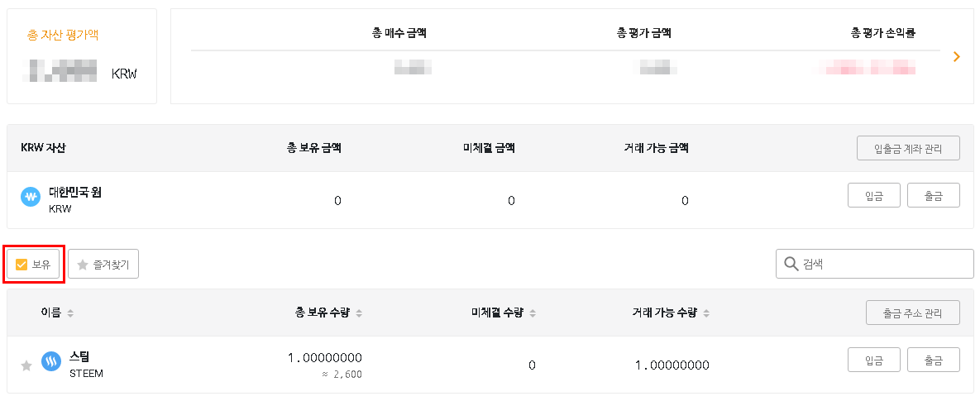980x401 pixels.
Task: Open 출금 주소 관리 button
Action: 912,313
